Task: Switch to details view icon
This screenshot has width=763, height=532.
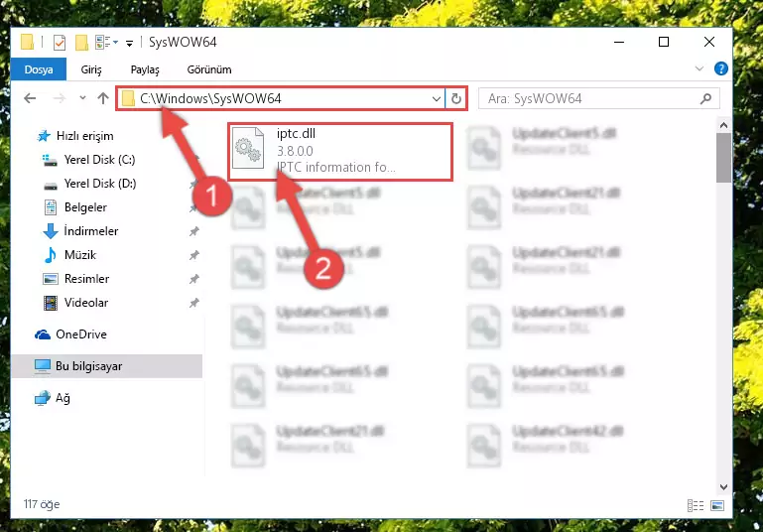Action: coord(696,506)
